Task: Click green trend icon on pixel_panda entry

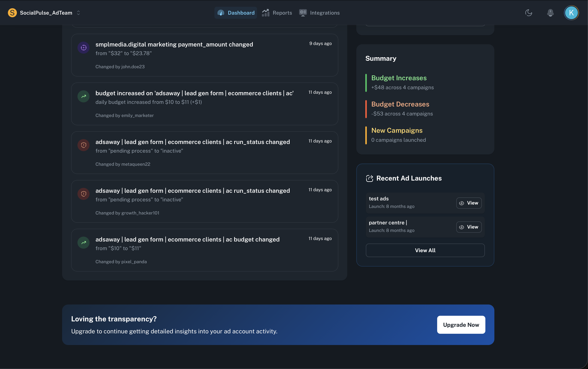Action: [83, 243]
